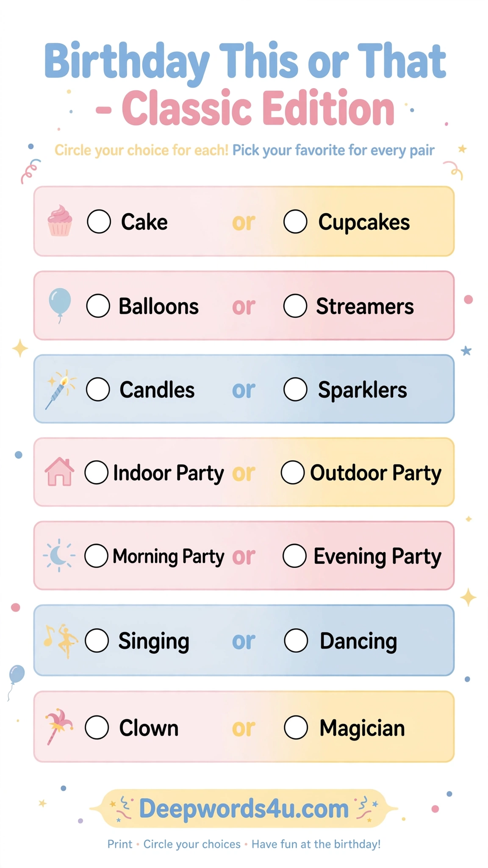Click the sun and moon icon

click(59, 555)
